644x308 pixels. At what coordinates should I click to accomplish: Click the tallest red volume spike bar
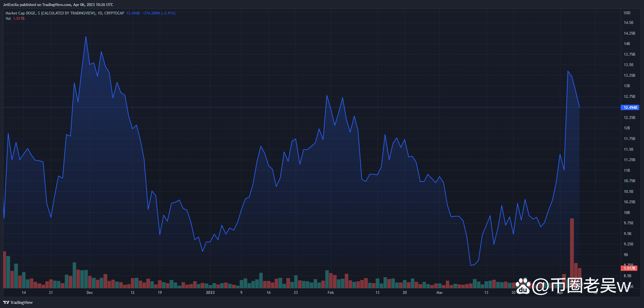(x=572, y=253)
